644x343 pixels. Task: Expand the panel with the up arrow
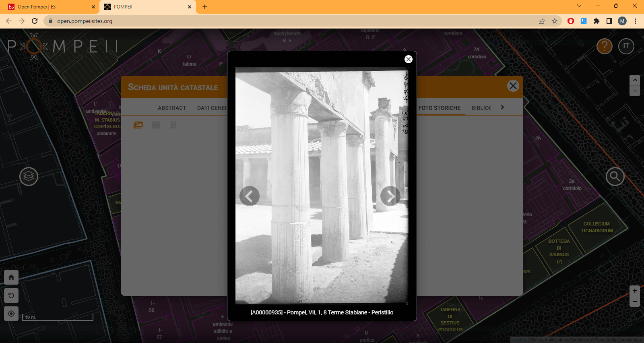pos(635,80)
